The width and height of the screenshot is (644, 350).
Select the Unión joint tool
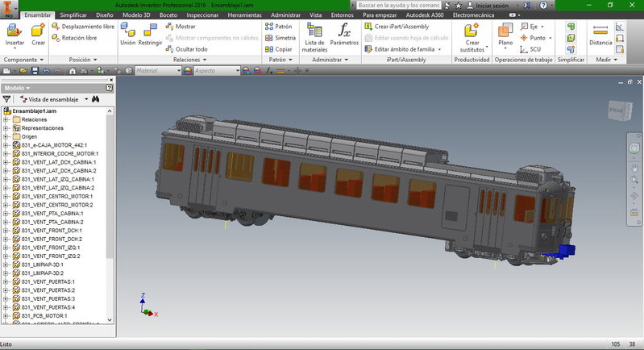point(127,35)
